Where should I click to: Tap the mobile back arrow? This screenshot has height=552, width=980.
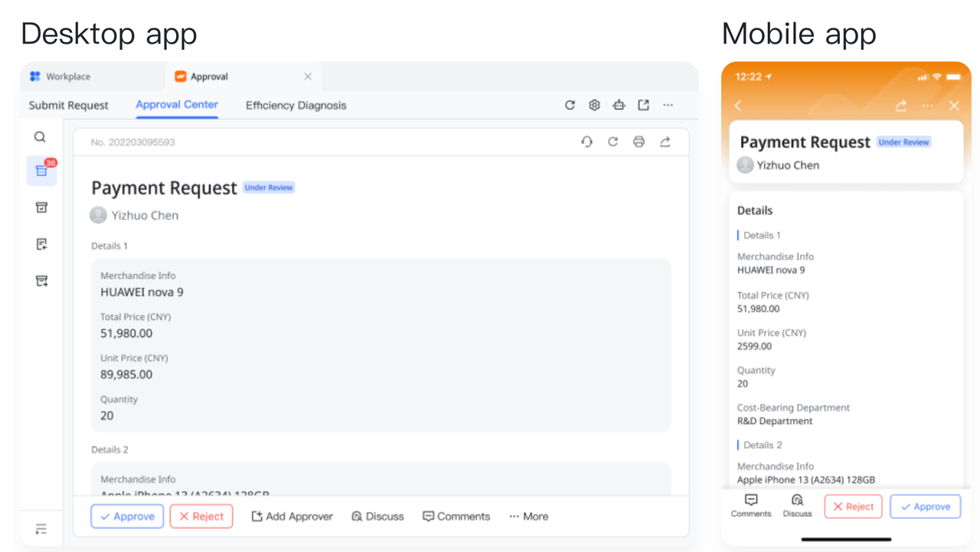point(739,106)
